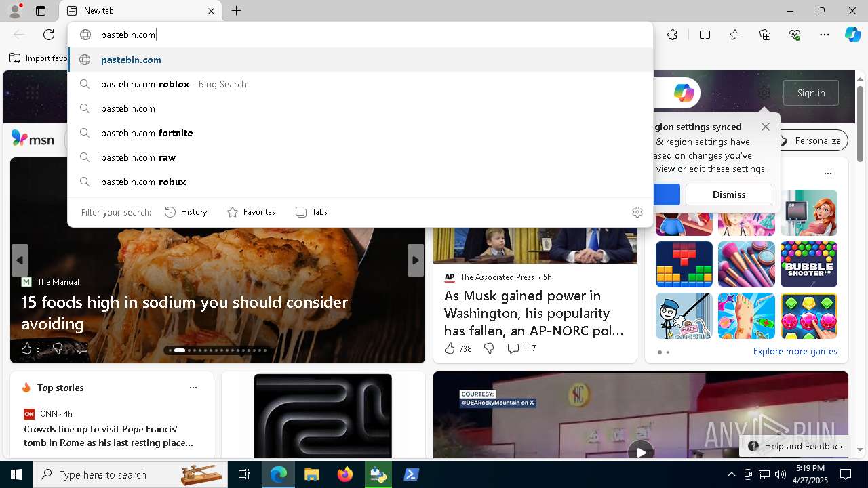This screenshot has height=488, width=868.
Task: Open the Favorites star toolbar icon
Action: pyautogui.click(x=735, y=35)
